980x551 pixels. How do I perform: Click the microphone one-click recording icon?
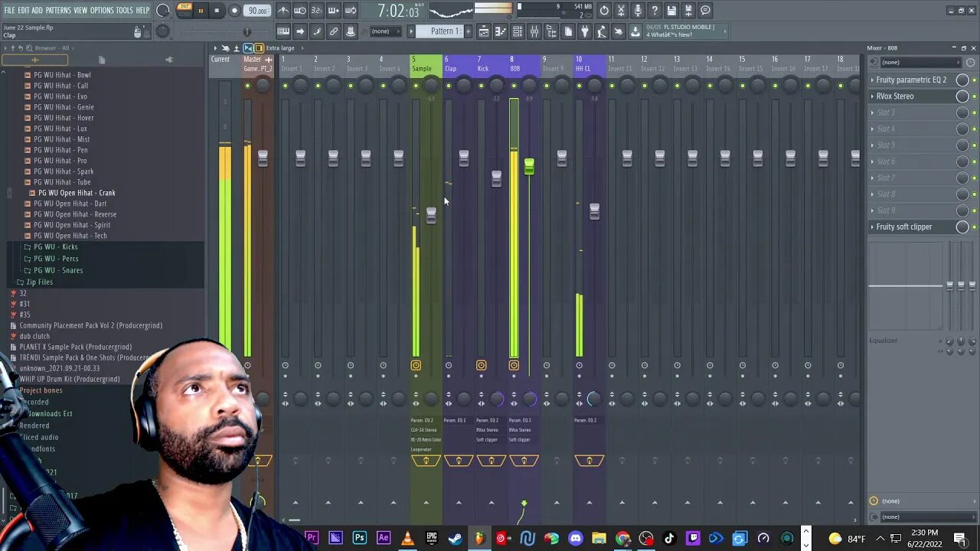[x=638, y=11]
